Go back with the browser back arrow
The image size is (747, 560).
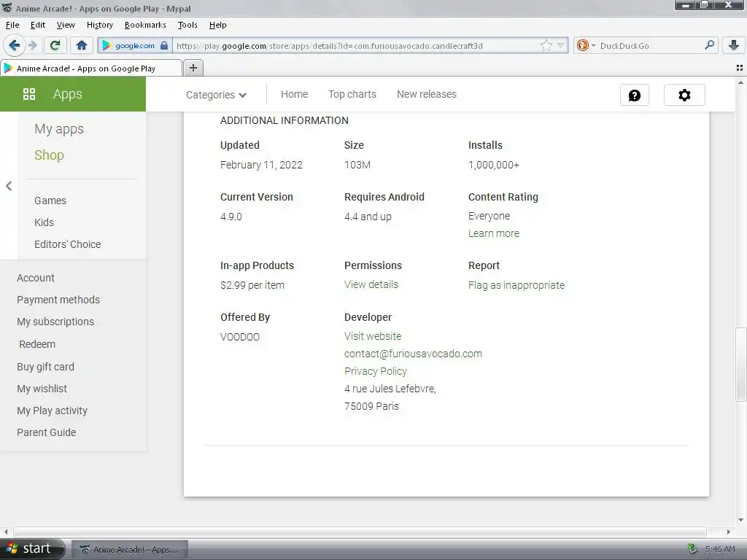[x=15, y=45]
